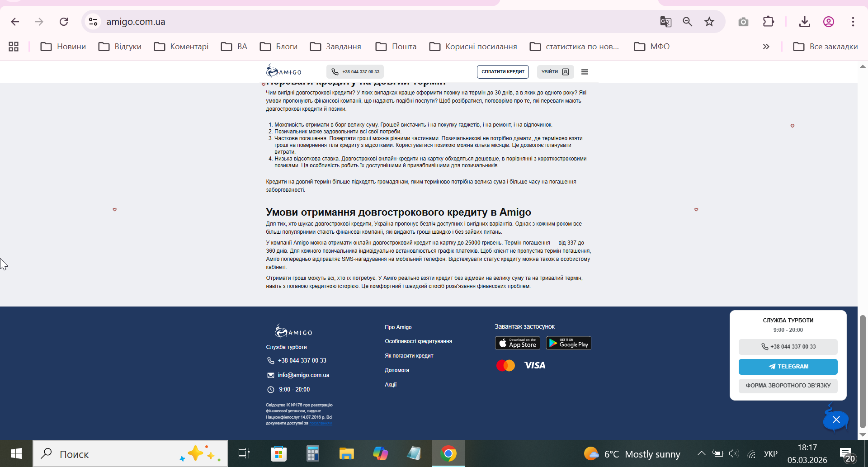Open the Extensions puzzle menu

[x=768, y=22]
